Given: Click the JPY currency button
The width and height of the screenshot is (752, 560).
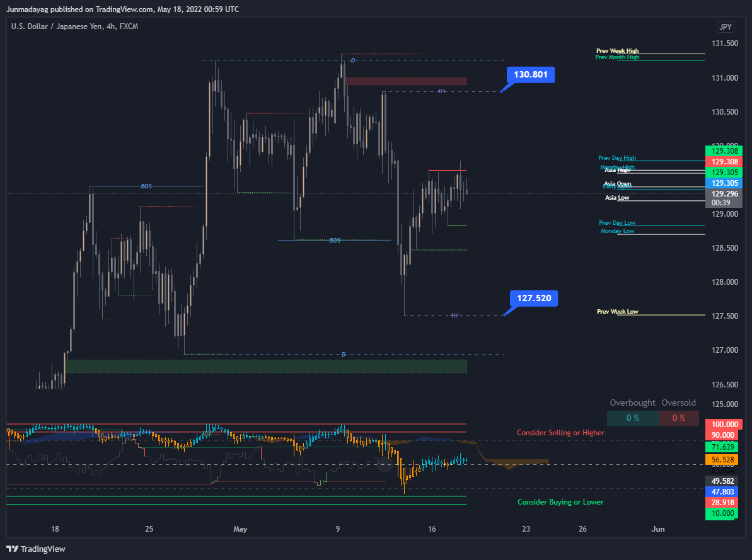Looking at the screenshot, I should (x=725, y=27).
